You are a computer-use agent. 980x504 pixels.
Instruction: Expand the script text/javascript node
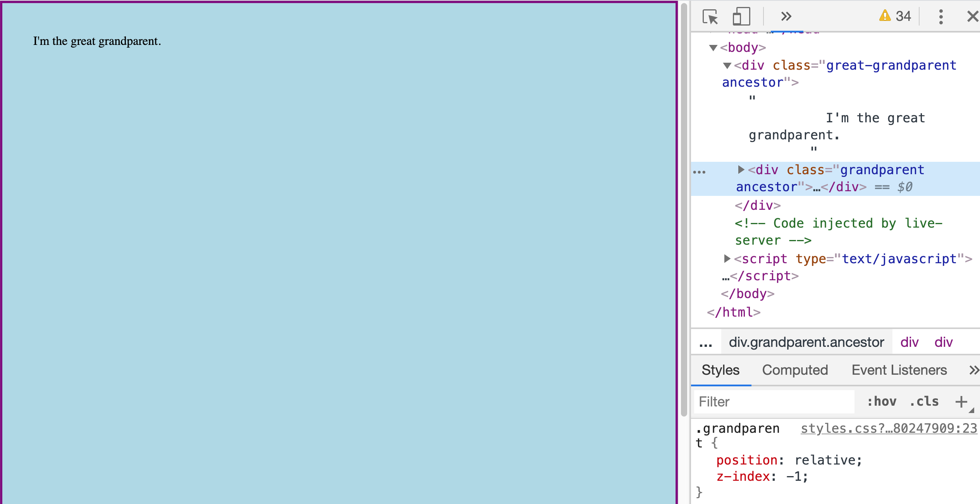coord(727,259)
